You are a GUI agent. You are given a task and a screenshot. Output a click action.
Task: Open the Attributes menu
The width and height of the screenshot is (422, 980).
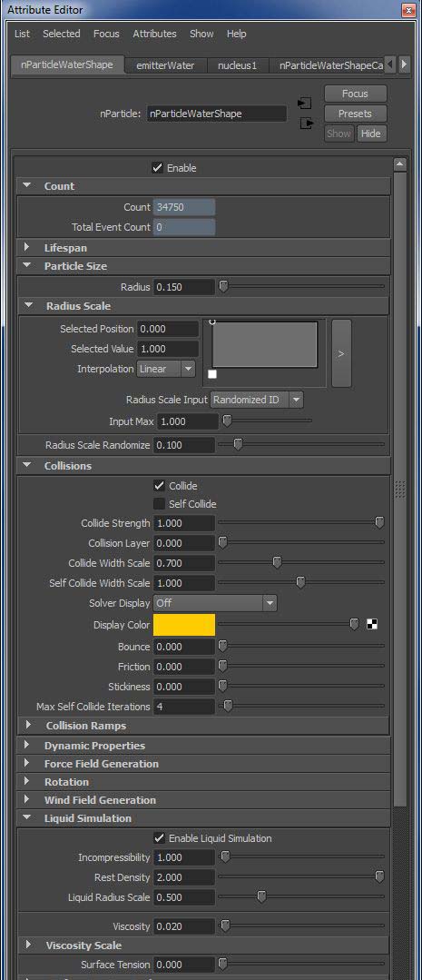click(155, 34)
